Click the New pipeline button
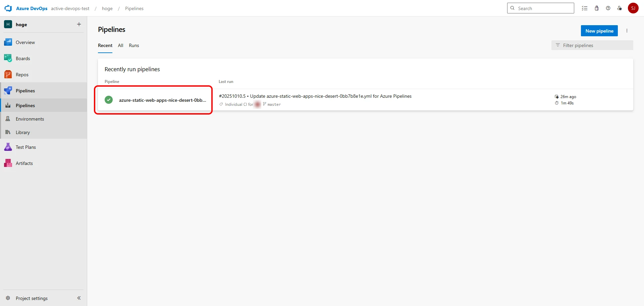644x306 pixels. 599,31
